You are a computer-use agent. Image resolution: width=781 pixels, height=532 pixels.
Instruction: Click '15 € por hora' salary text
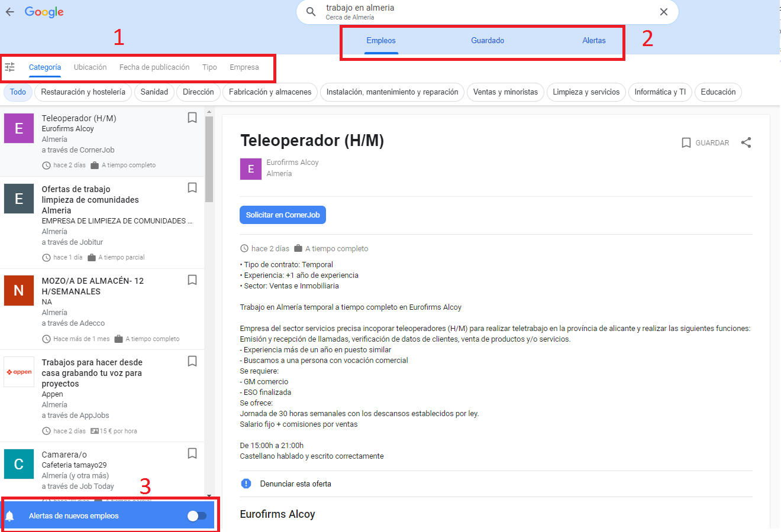click(118, 431)
